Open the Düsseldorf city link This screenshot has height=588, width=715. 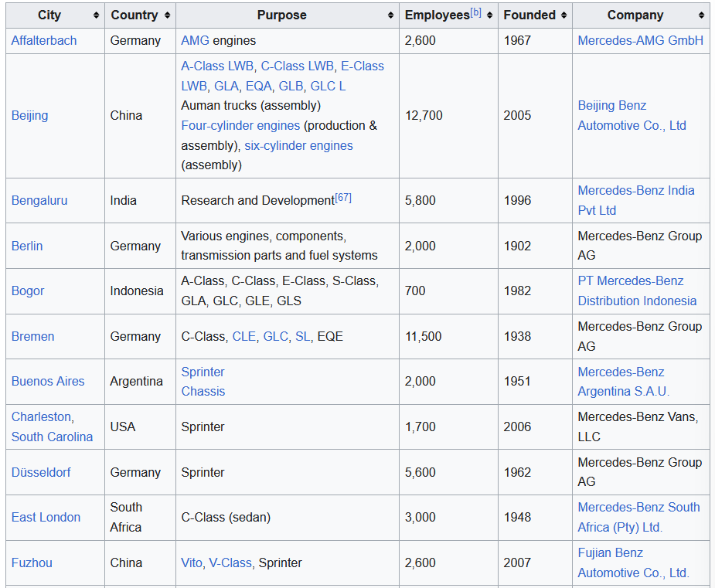pyautogui.click(x=41, y=472)
